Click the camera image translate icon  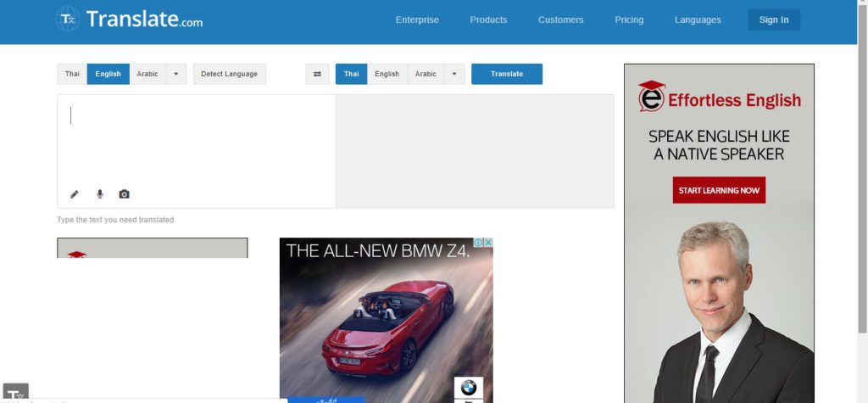point(124,194)
